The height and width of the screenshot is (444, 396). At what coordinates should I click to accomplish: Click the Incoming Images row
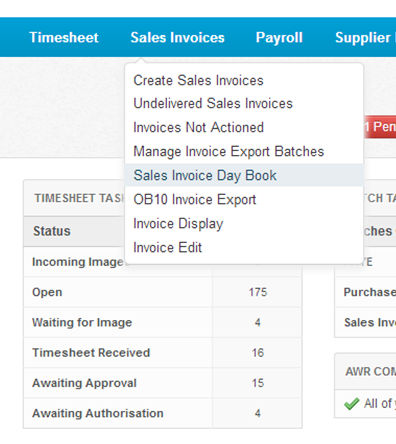(78, 262)
